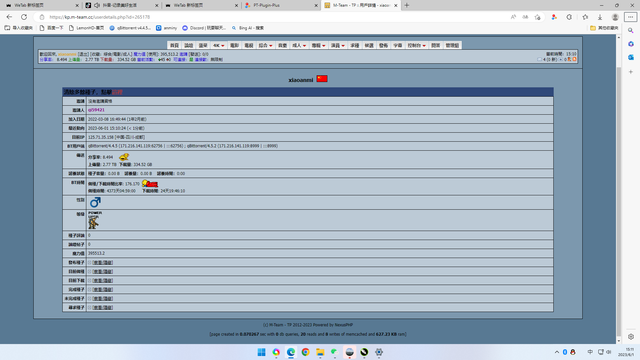Click the 退出 logout link in the header
The image size is (640, 360).
pos(83,54)
